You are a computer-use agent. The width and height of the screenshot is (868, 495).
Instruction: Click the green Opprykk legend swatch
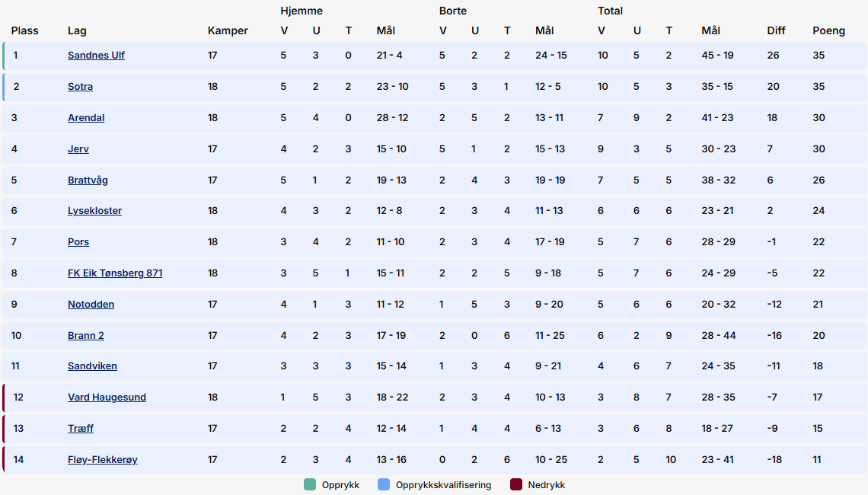coord(310,485)
